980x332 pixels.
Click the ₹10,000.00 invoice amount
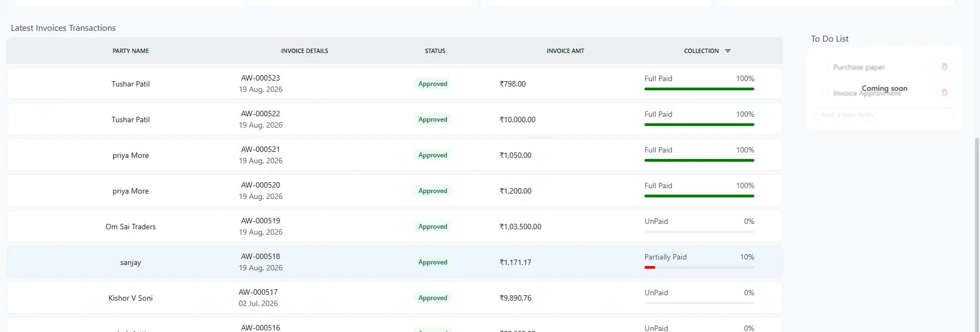(x=517, y=119)
